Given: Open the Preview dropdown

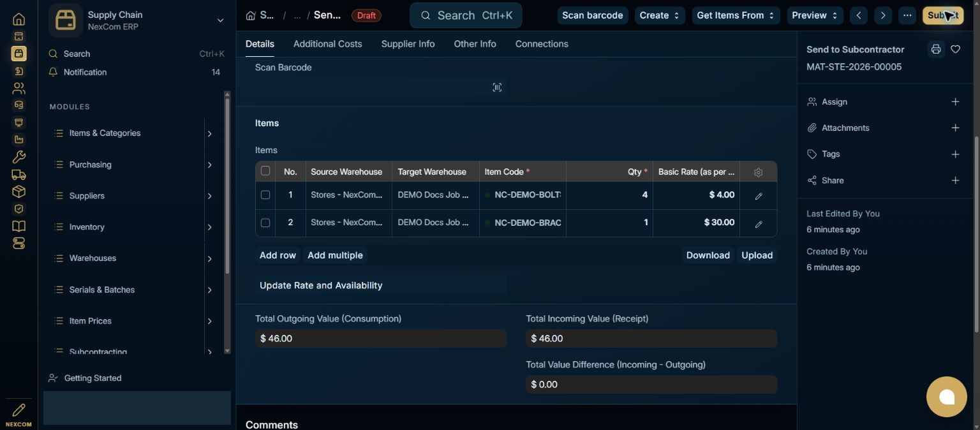Looking at the screenshot, I should click(815, 15).
